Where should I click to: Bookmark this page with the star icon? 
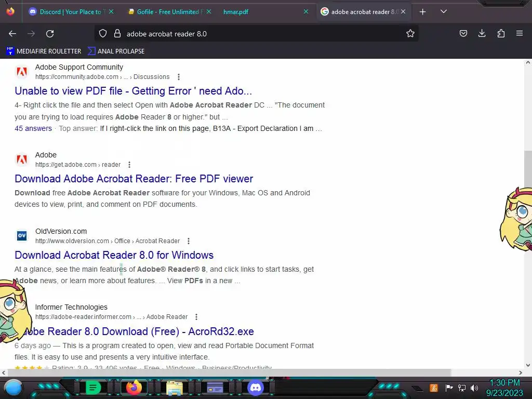pos(410,33)
